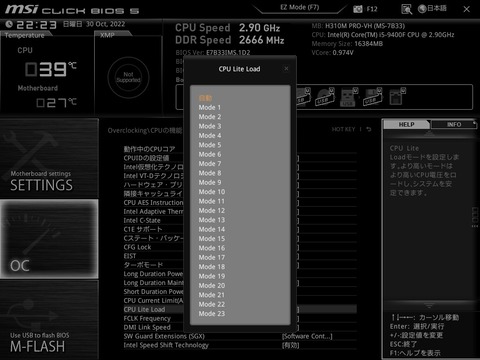Image resolution: width=480 pixels, height=360 pixels.
Task: Click the 動作中のCPUコア setting row
Action: 239,149
